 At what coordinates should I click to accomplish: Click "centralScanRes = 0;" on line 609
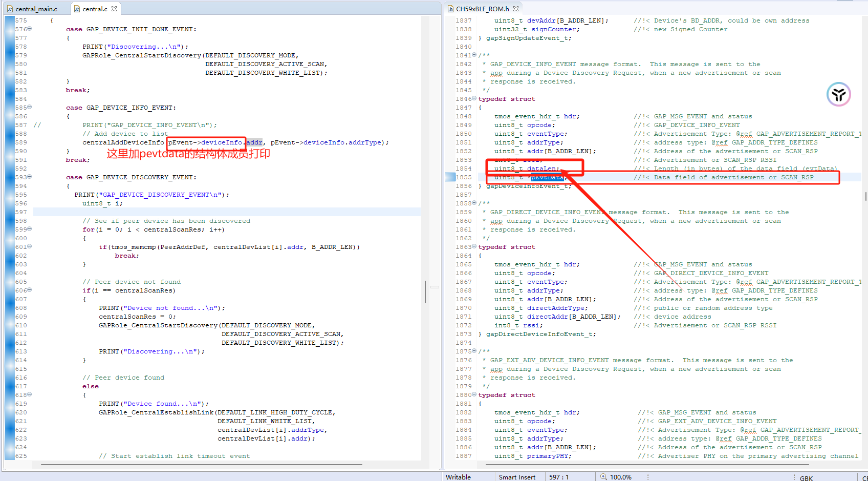click(x=137, y=317)
